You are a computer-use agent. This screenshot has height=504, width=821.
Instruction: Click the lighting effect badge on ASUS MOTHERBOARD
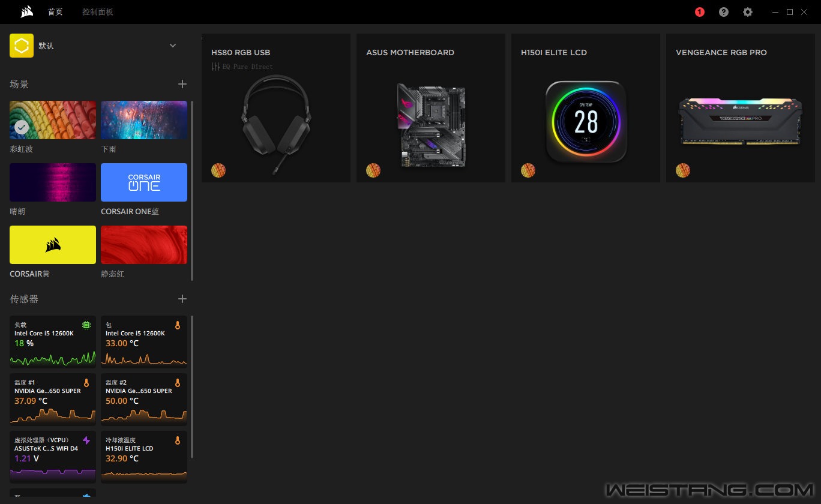(373, 170)
